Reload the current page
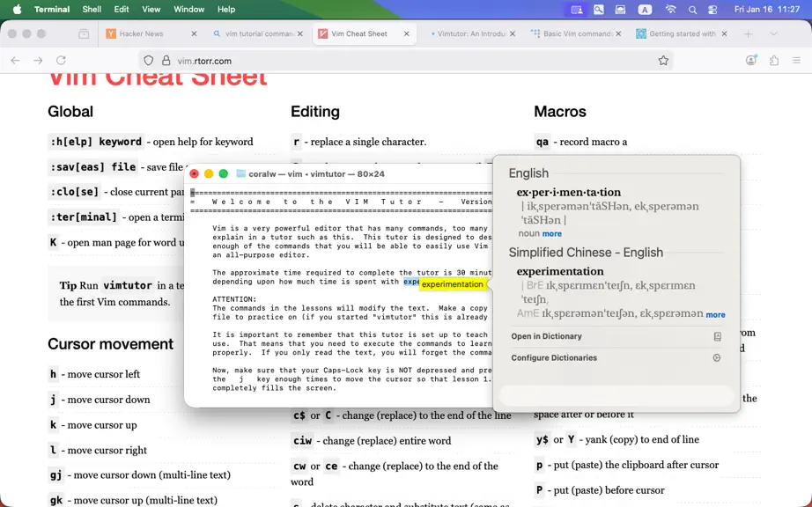The height and width of the screenshot is (507, 812). click(x=61, y=61)
